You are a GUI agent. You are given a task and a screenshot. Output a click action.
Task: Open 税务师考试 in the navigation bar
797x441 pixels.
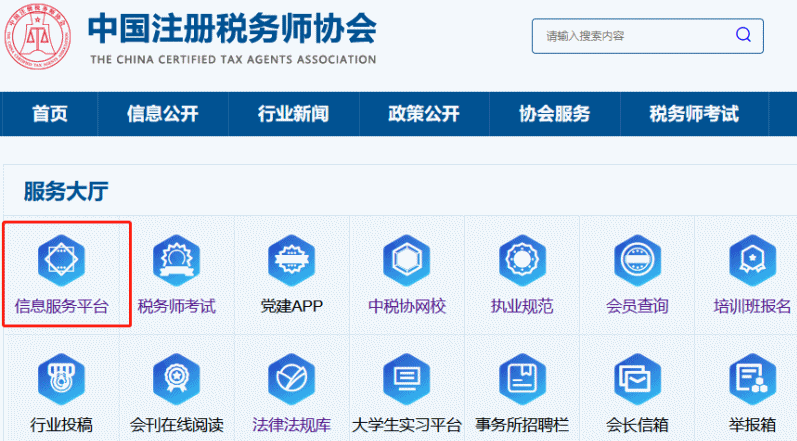694,114
